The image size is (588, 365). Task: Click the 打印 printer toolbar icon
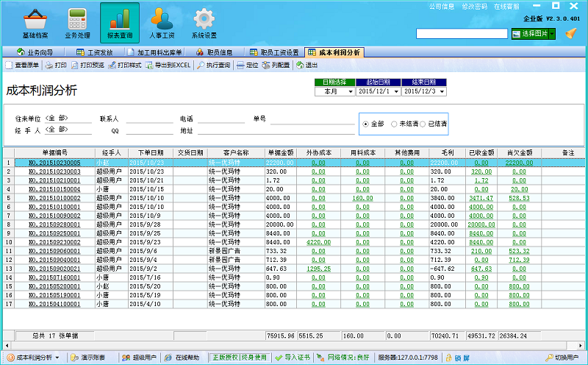coord(55,65)
